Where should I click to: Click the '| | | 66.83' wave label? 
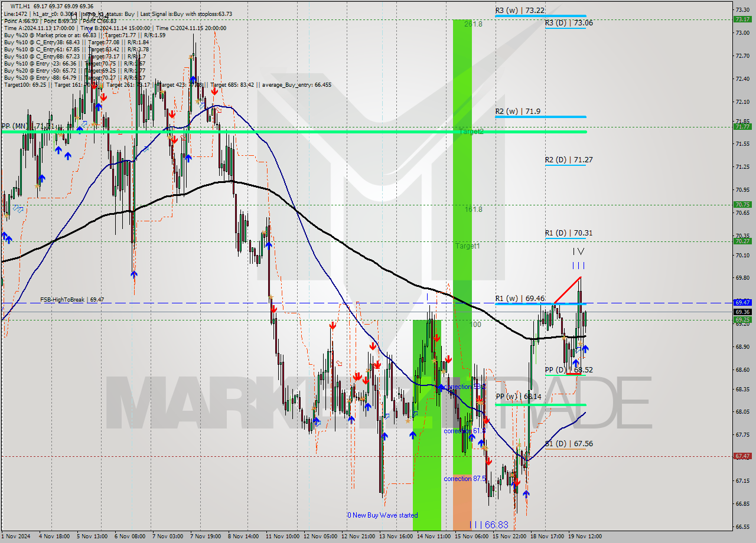488,524
